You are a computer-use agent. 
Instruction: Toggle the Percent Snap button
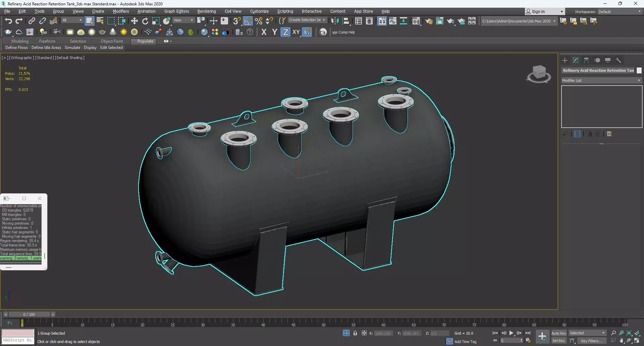(259, 21)
